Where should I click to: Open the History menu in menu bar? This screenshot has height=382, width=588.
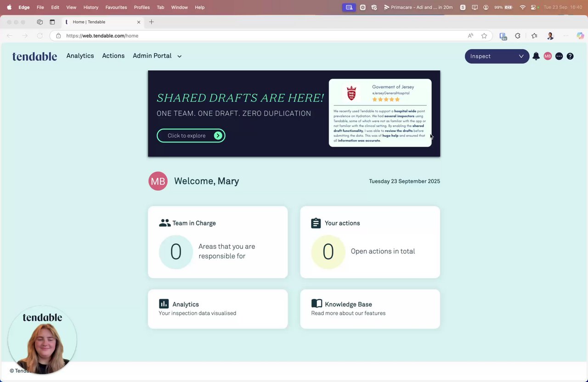pyautogui.click(x=91, y=7)
